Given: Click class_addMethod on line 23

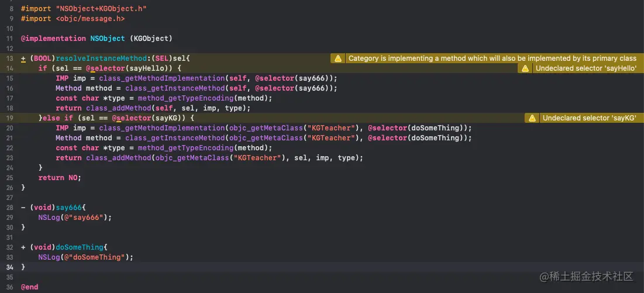Looking at the screenshot, I should tap(118, 158).
